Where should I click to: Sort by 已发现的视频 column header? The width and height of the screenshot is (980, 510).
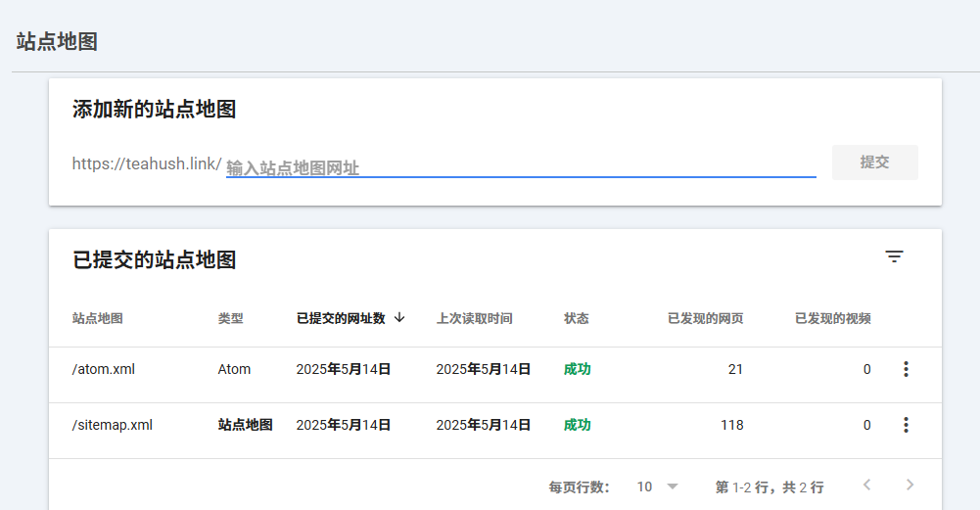(833, 318)
